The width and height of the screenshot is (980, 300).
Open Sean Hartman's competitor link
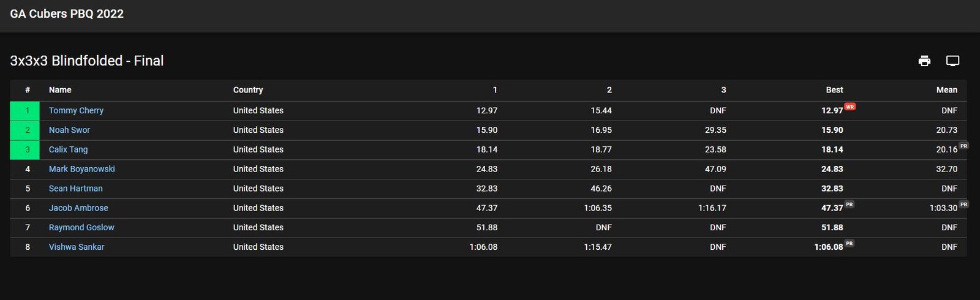[x=75, y=189]
